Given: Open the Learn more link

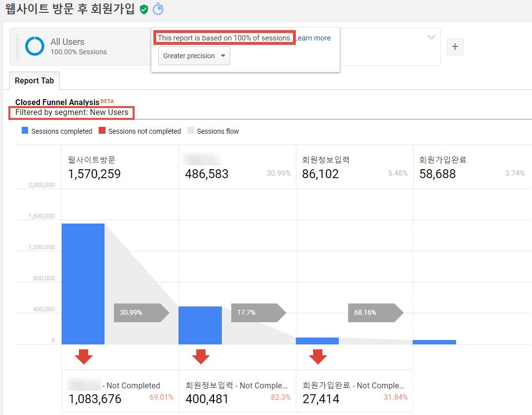Looking at the screenshot, I should coord(313,38).
